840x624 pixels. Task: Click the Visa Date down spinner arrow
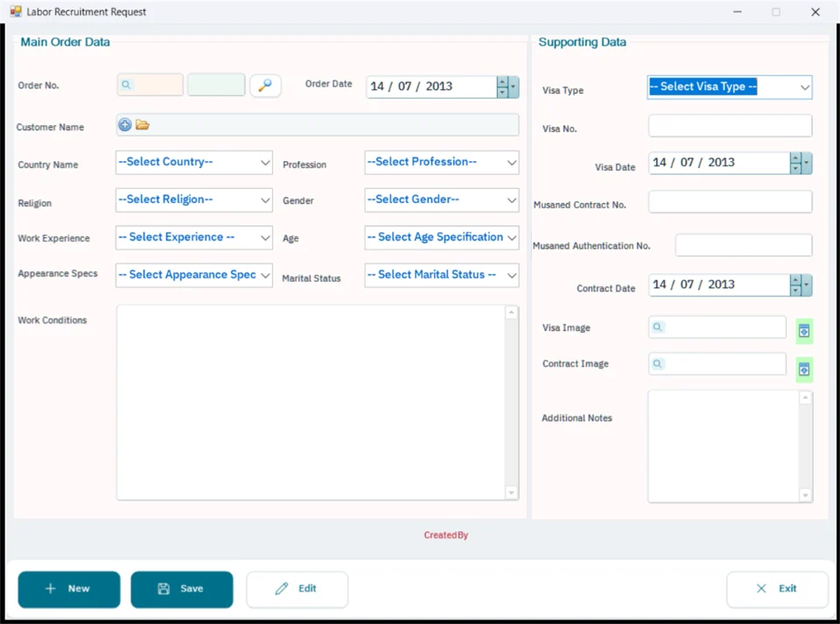click(x=795, y=169)
